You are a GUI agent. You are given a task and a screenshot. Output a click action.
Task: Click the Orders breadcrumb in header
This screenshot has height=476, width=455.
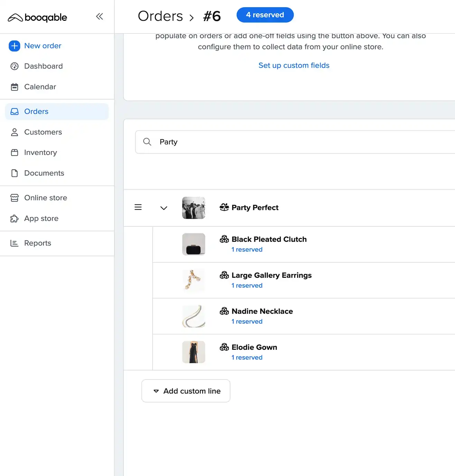[x=160, y=16]
